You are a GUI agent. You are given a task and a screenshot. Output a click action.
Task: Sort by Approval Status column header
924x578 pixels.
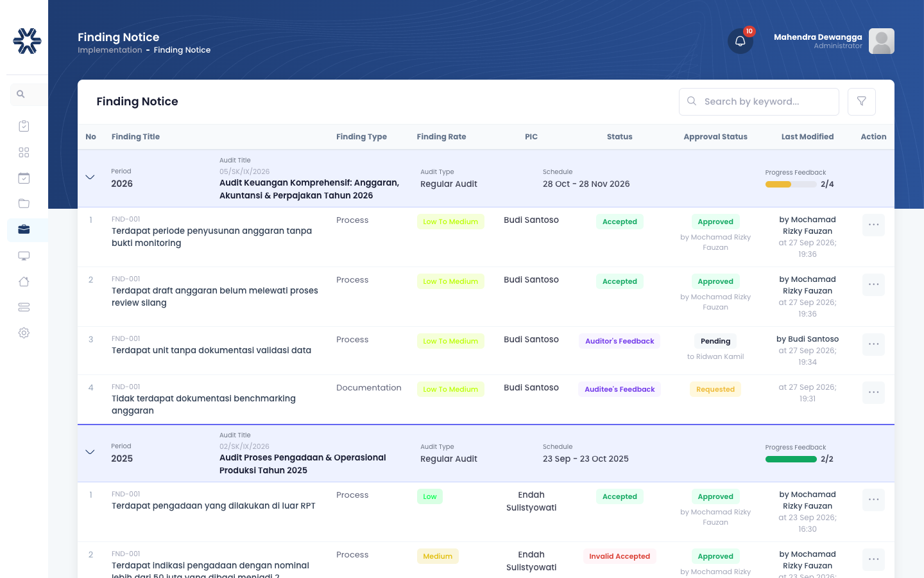pyautogui.click(x=715, y=137)
